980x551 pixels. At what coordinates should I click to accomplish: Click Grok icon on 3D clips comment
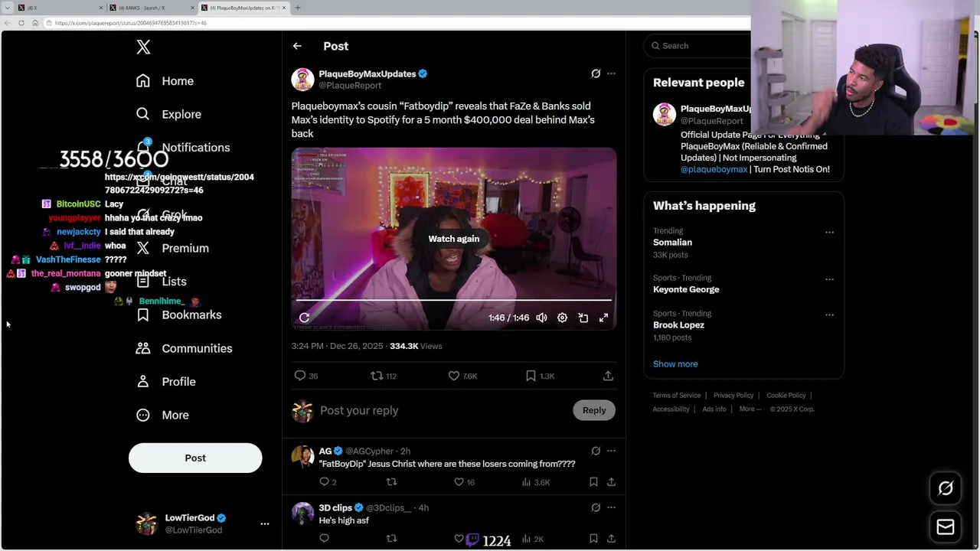click(596, 507)
